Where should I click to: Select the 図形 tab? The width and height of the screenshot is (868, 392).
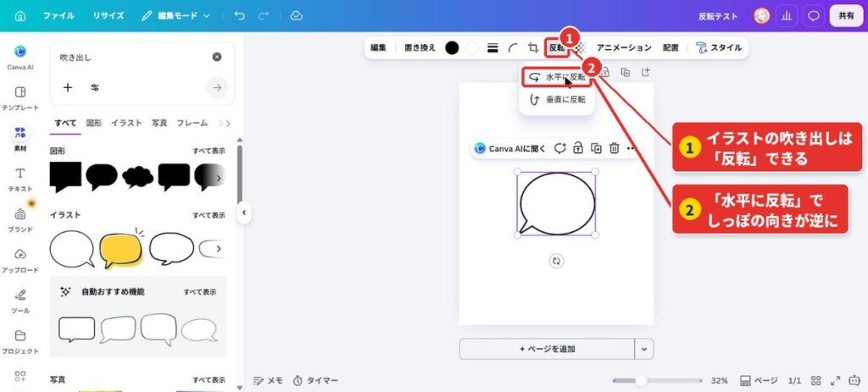point(93,123)
